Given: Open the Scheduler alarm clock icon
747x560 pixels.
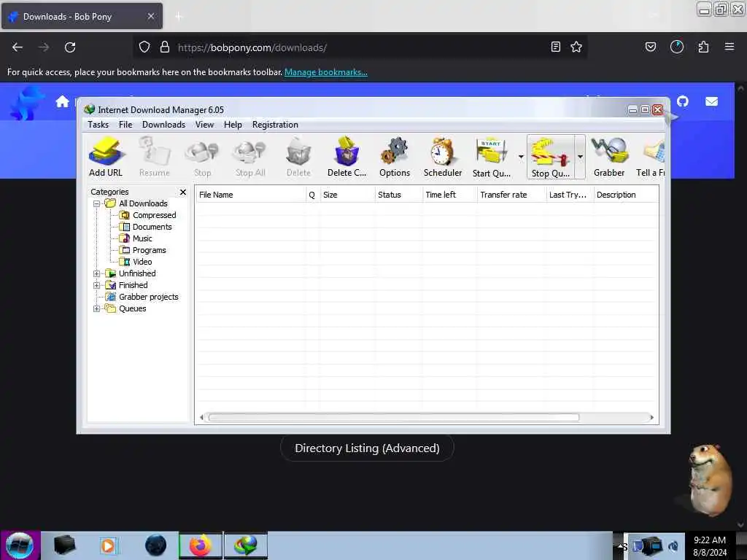Looking at the screenshot, I should point(443,157).
